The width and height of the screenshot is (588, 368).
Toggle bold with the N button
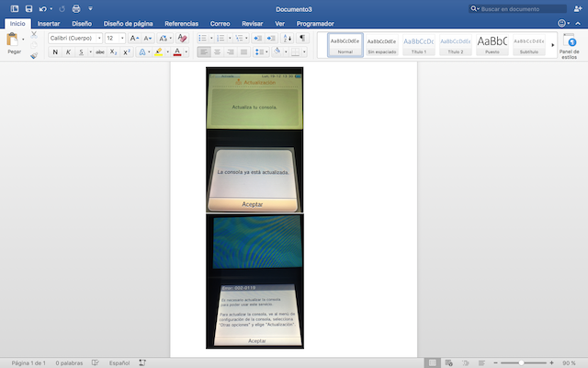click(x=55, y=52)
